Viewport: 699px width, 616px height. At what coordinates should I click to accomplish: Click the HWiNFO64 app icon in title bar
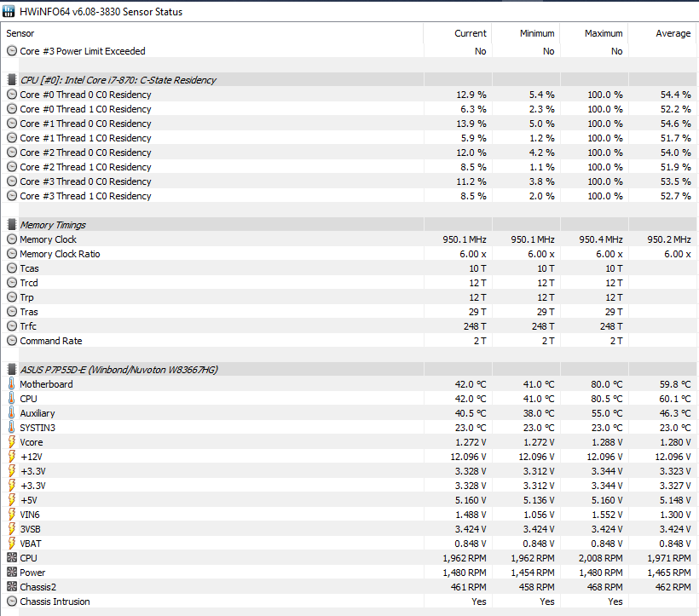tap(9, 12)
